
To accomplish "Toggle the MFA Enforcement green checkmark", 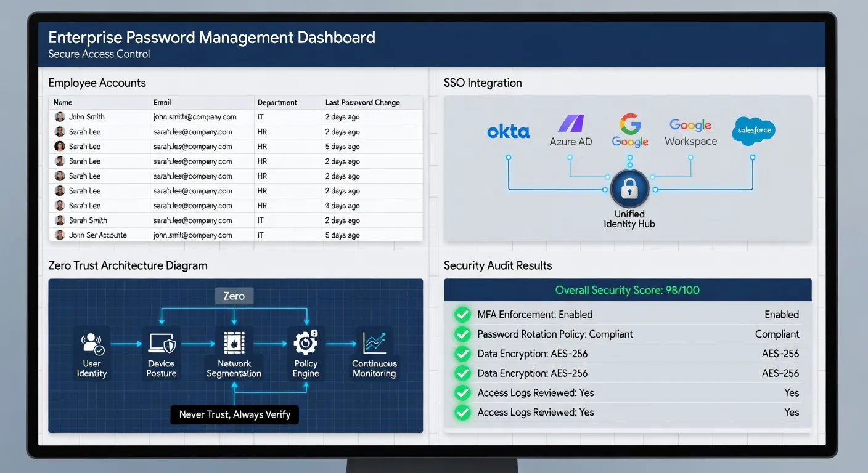I will (x=462, y=315).
